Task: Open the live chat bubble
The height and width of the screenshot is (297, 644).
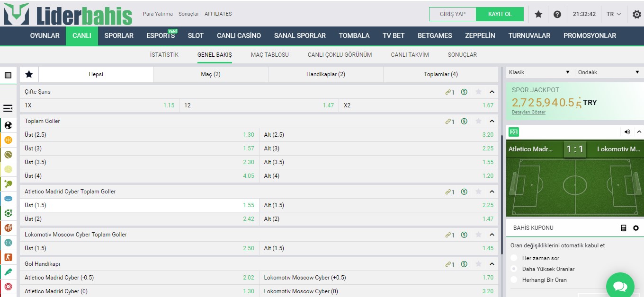Action: (x=620, y=287)
